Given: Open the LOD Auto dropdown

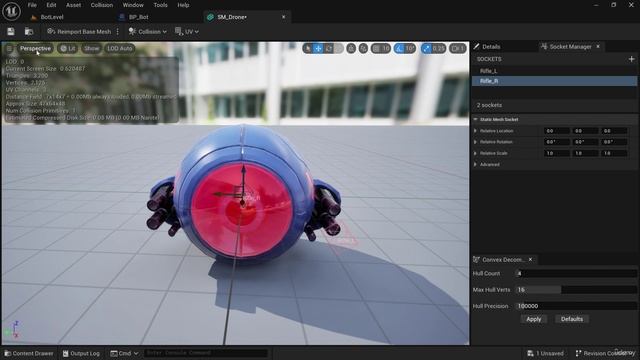Looking at the screenshot, I should coord(120,49).
